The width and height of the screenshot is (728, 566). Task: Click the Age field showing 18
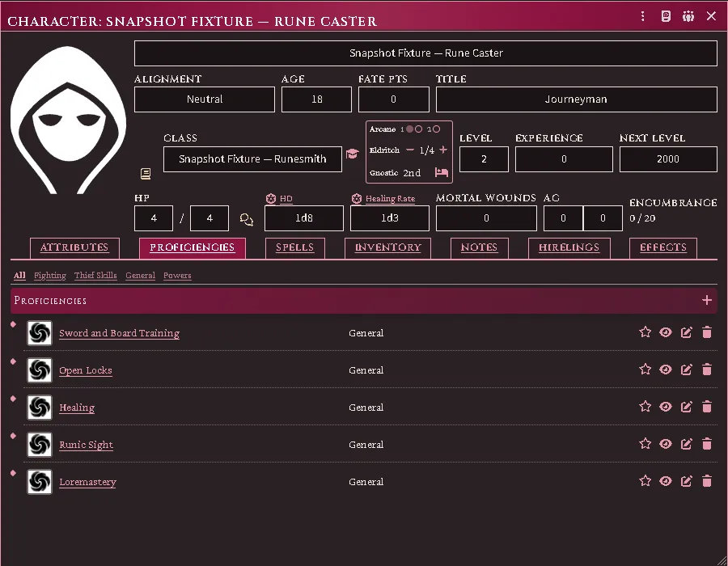[x=316, y=99]
